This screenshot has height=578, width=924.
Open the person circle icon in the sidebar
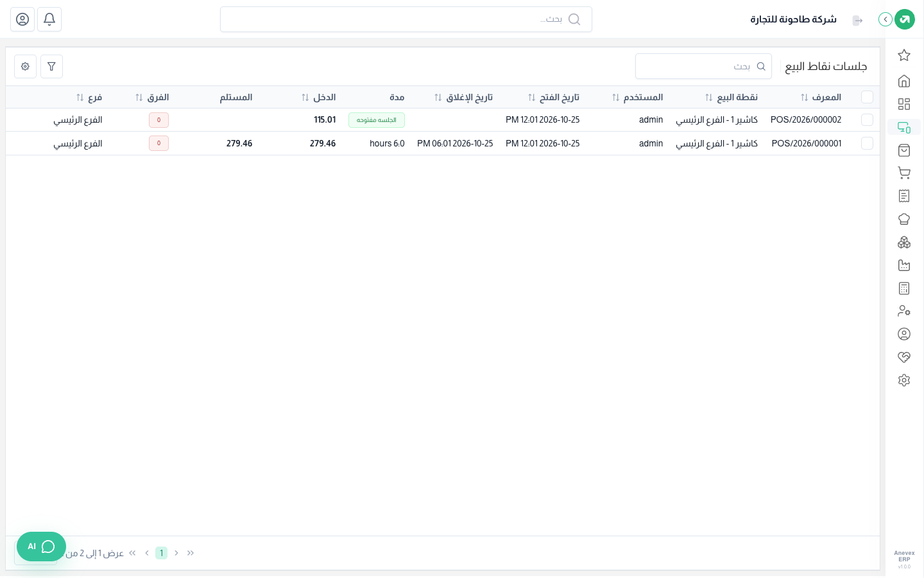click(x=904, y=334)
